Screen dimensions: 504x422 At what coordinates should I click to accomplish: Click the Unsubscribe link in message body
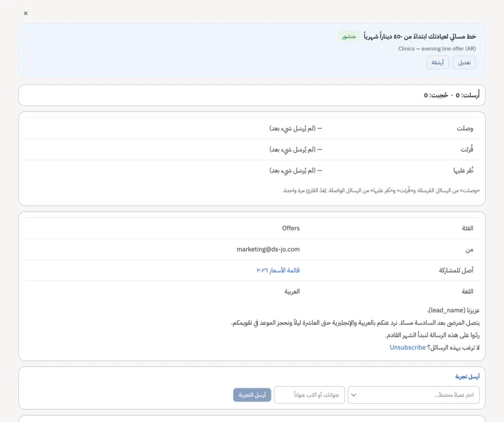[407, 347]
